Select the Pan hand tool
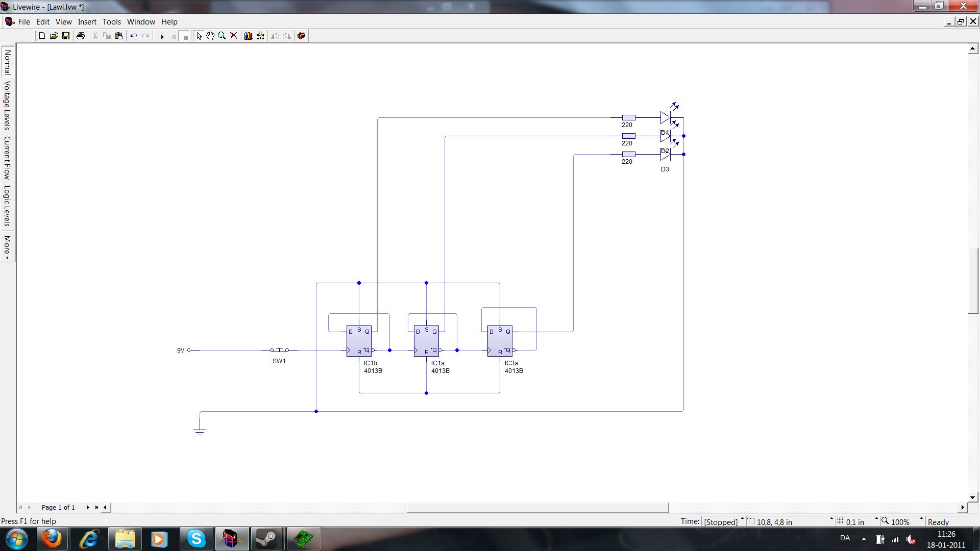This screenshot has height=551, width=980. coord(210,36)
